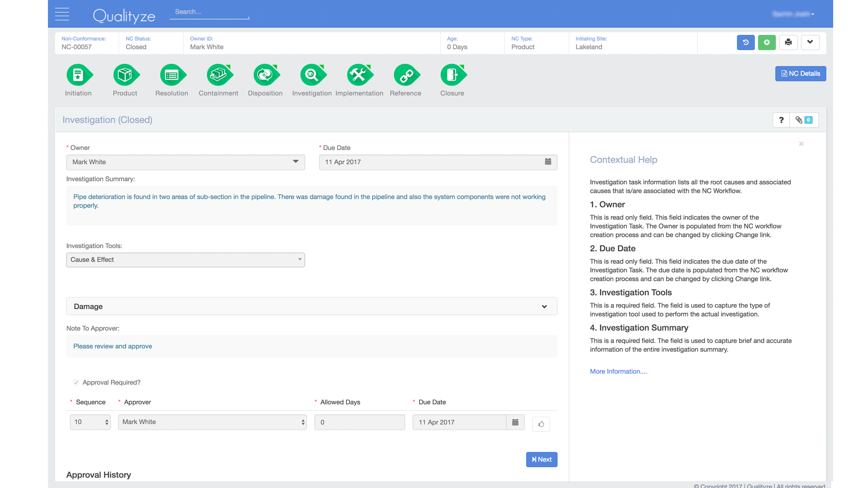The height and width of the screenshot is (488, 868).
Task: Switch to the Reference step
Action: click(x=406, y=75)
